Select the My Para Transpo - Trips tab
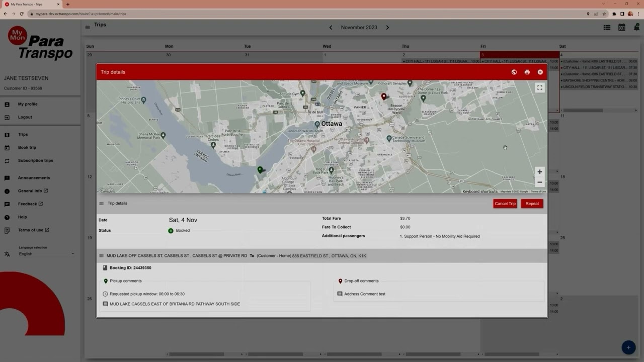The width and height of the screenshot is (644, 362). pos(32,4)
